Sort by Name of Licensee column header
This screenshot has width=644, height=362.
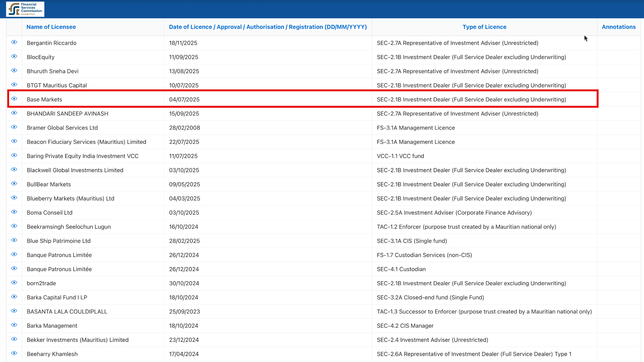click(51, 27)
